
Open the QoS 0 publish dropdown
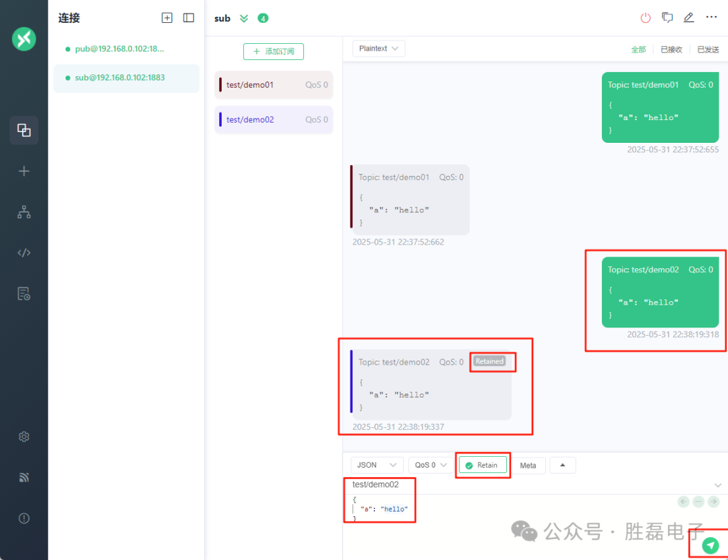point(430,465)
